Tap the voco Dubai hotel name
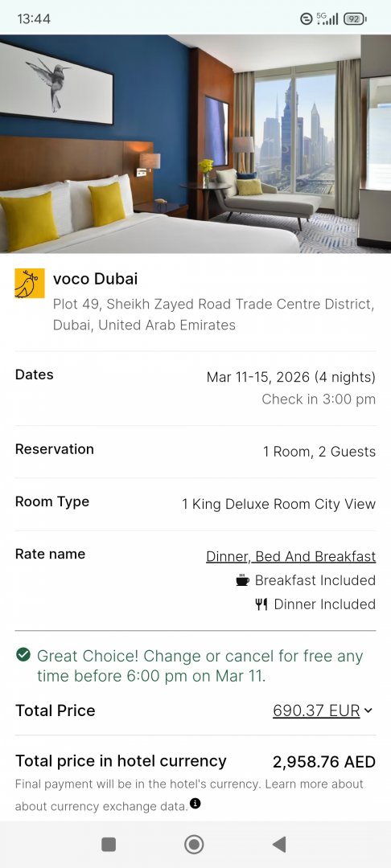 pos(95,278)
